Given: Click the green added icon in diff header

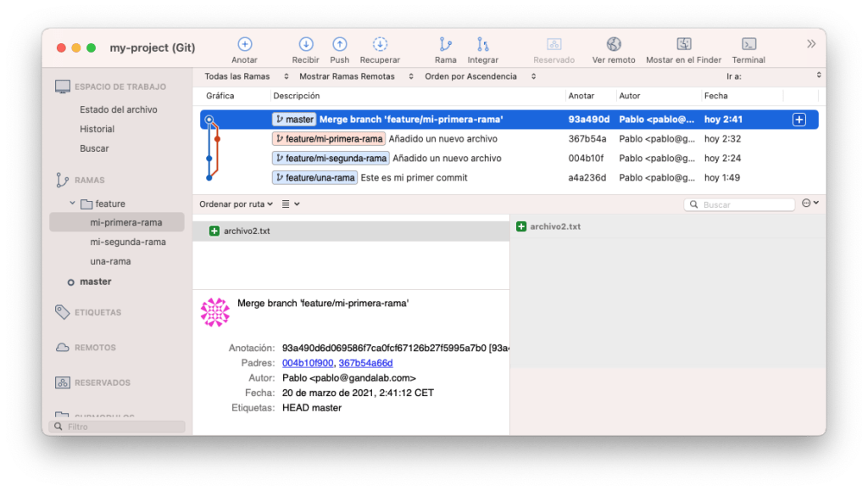Looking at the screenshot, I should pos(521,226).
